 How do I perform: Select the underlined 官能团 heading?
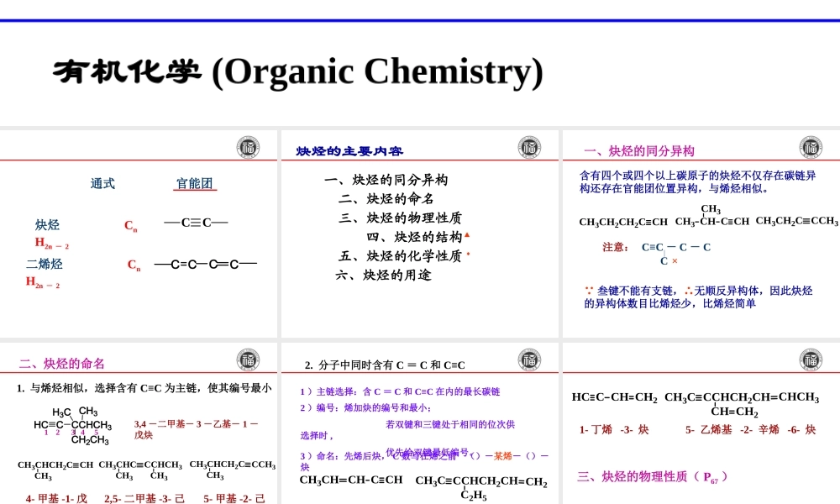tap(194, 183)
